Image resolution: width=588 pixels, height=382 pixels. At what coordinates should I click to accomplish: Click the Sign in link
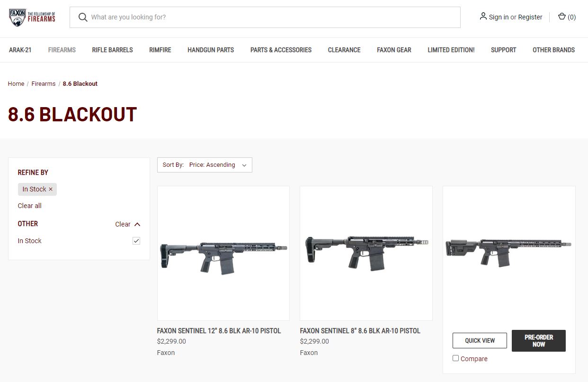click(499, 17)
